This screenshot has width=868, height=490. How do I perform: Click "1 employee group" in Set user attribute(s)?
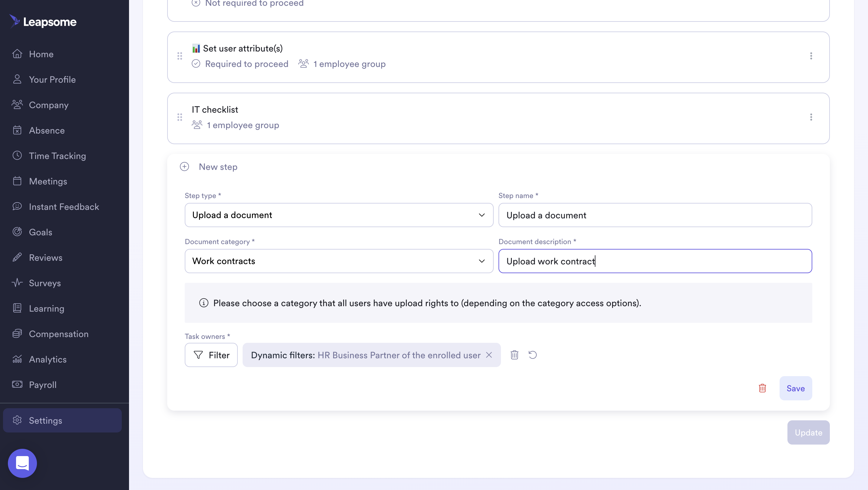[350, 64]
